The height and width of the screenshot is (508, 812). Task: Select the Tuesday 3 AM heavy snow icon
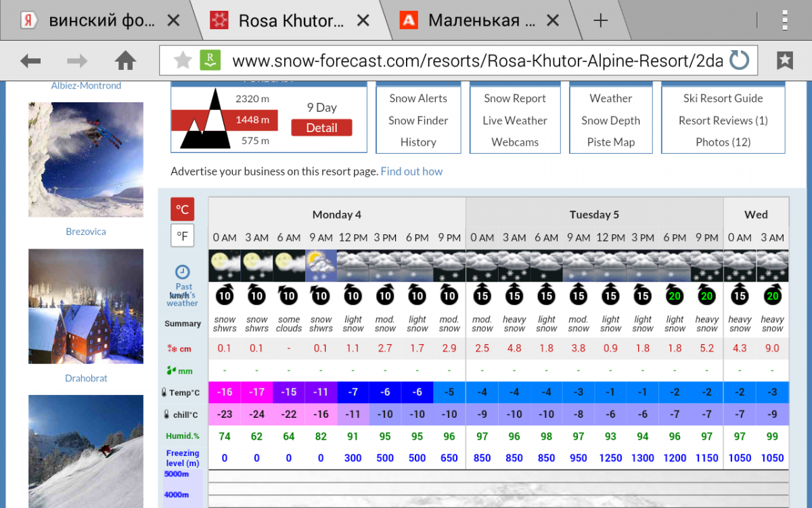[514, 266]
